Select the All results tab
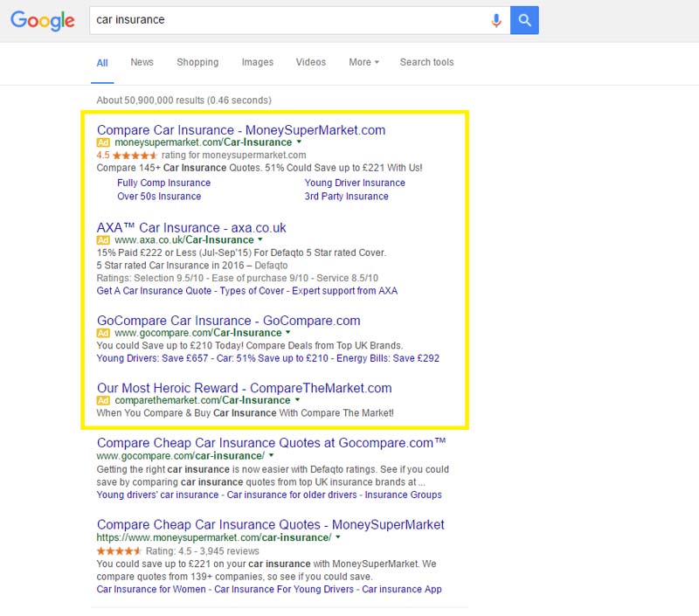This screenshot has width=699, height=616. (102, 63)
